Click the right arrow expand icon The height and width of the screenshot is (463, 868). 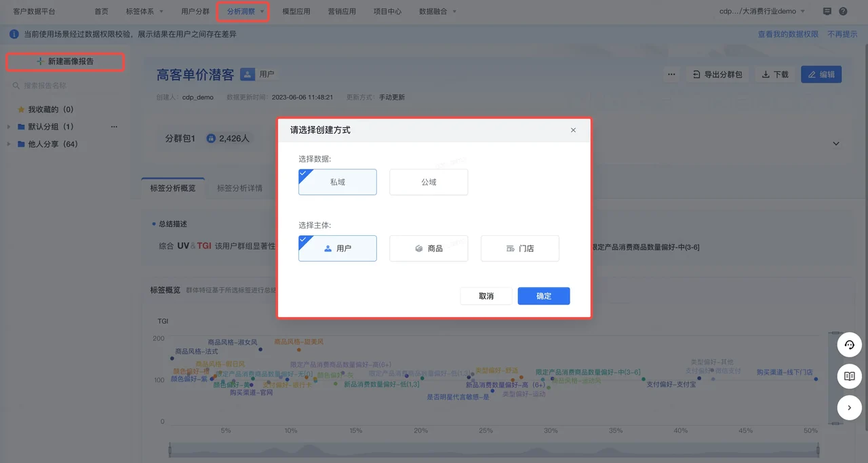point(849,408)
